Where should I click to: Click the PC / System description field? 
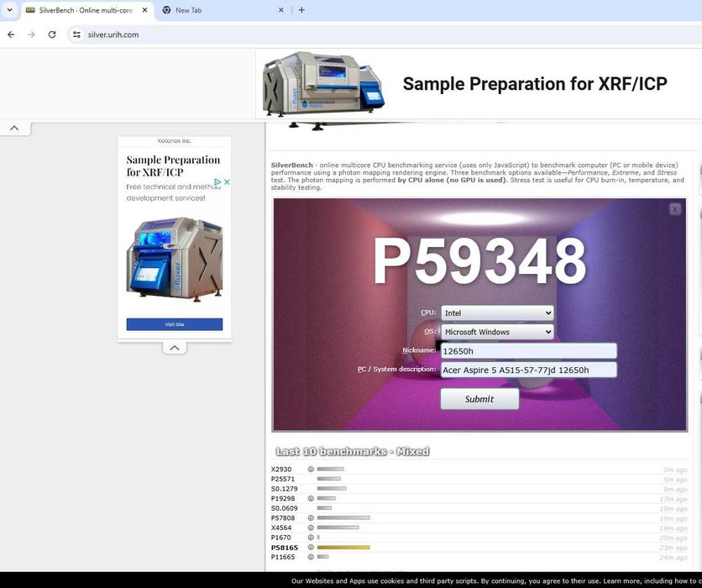click(529, 370)
